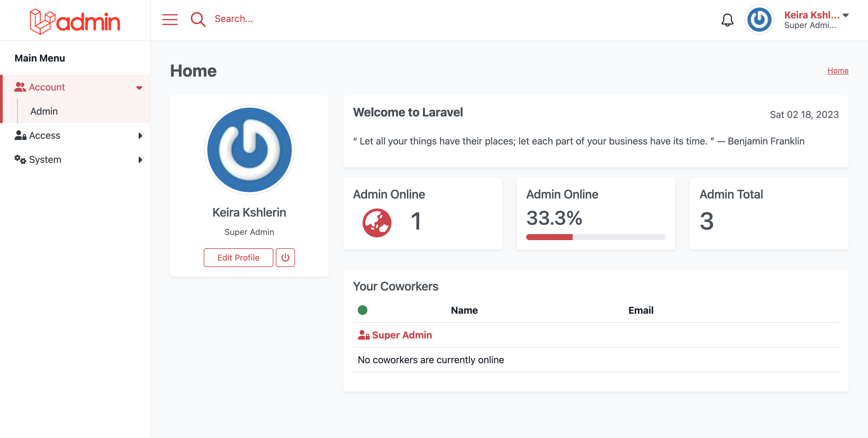868x438 pixels.
Task: Click the Laravel admin logo
Action: click(x=75, y=21)
